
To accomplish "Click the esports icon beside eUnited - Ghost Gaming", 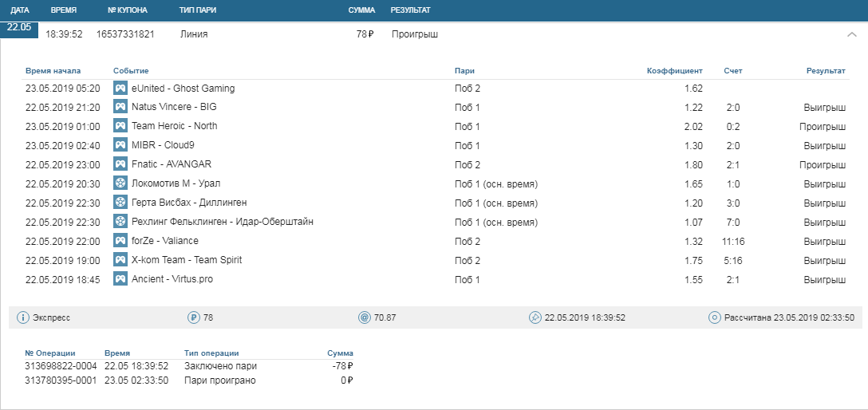I will [120, 89].
